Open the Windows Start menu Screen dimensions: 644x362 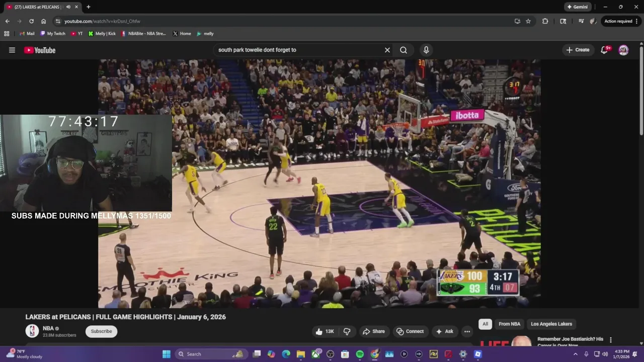tap(167, 354)
